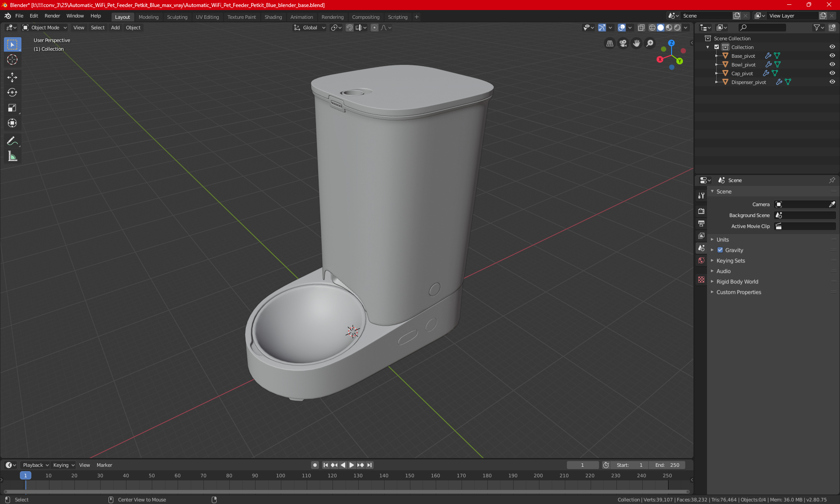Toggle camera view icon in viewport
Screen dimensions: 840x504
tap(623, 43)
